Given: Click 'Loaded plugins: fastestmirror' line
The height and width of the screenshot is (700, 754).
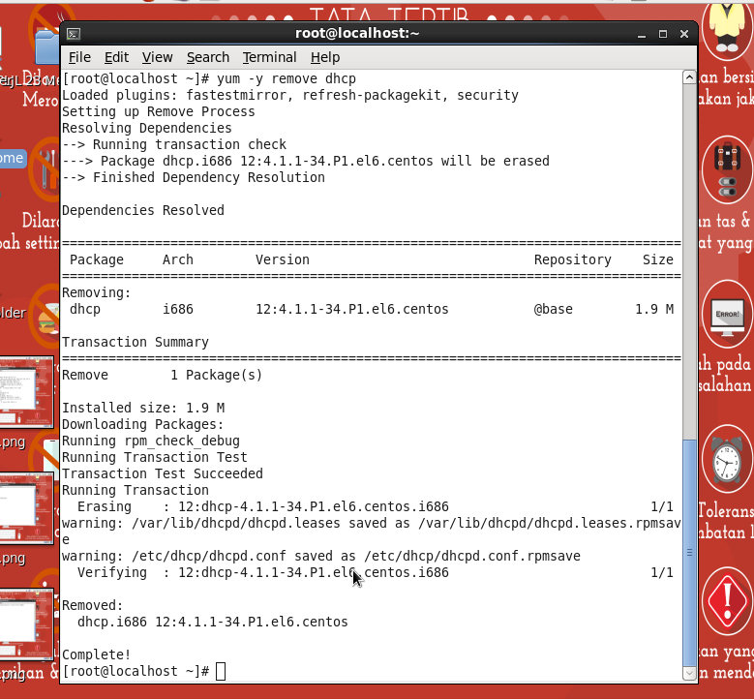Looking at the screenshot, I should [x=290, y=95].
